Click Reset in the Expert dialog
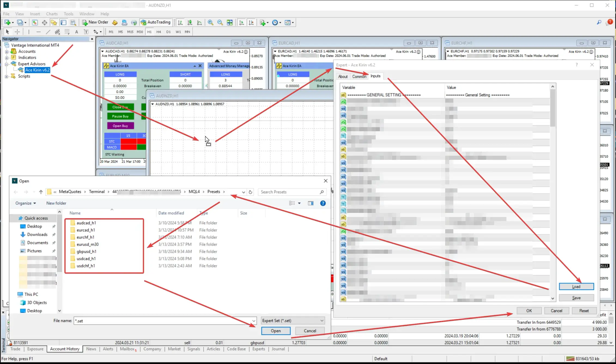 click(584, 311)
